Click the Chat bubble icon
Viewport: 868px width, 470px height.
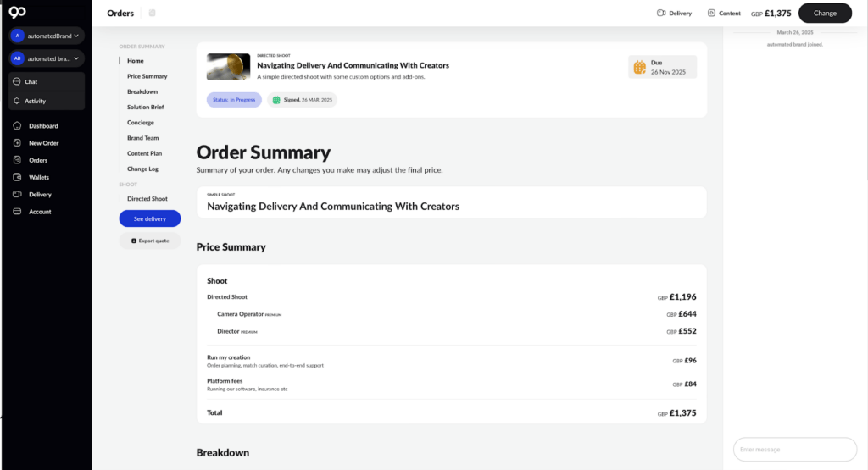point(17,82)
